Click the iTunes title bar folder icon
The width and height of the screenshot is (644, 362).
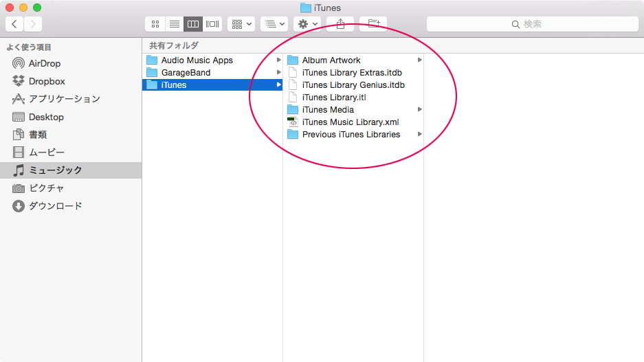305,8
